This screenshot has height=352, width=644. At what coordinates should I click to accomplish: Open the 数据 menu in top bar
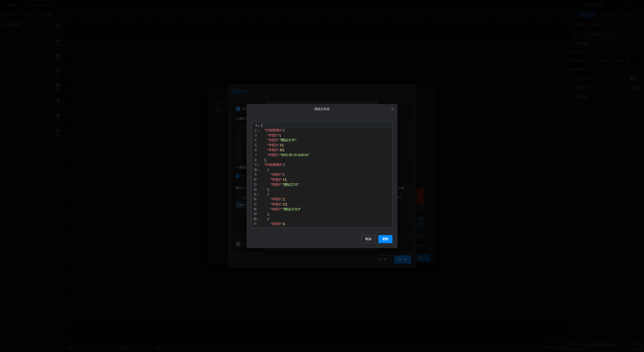31,15
